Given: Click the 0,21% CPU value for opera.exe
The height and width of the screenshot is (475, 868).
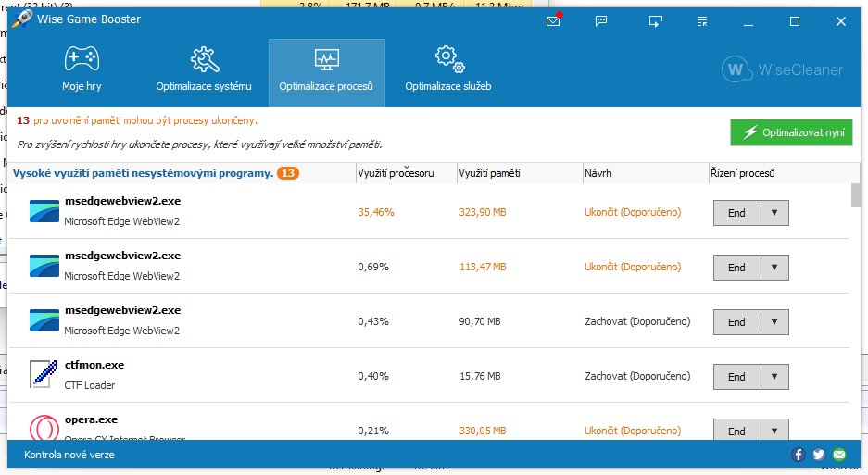Looking at the screenshot, I should (x=373, y=431).
